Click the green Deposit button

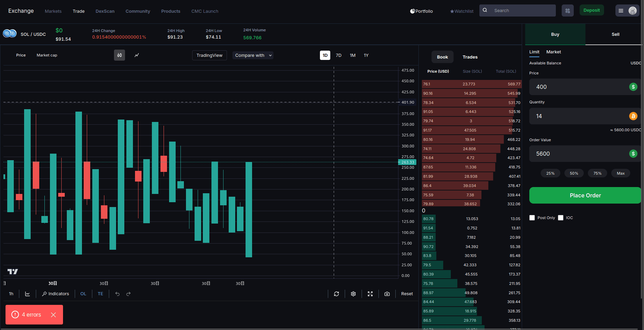click(x=591, y=10)
